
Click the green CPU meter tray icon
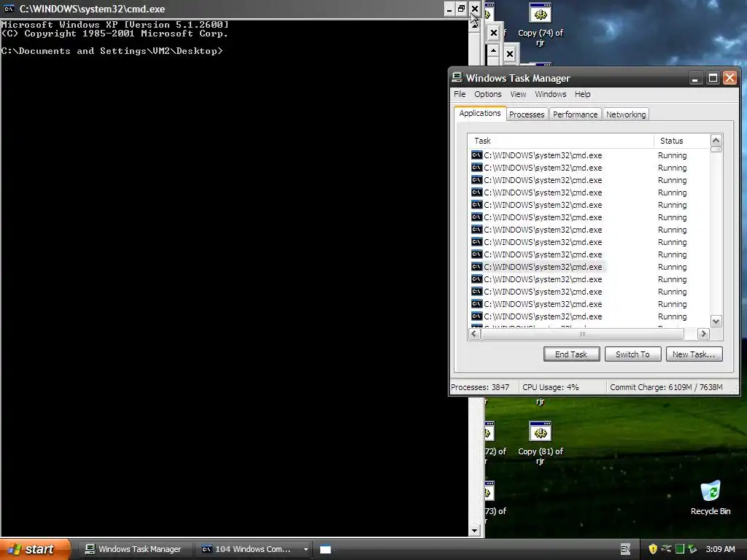click(680, 549)
